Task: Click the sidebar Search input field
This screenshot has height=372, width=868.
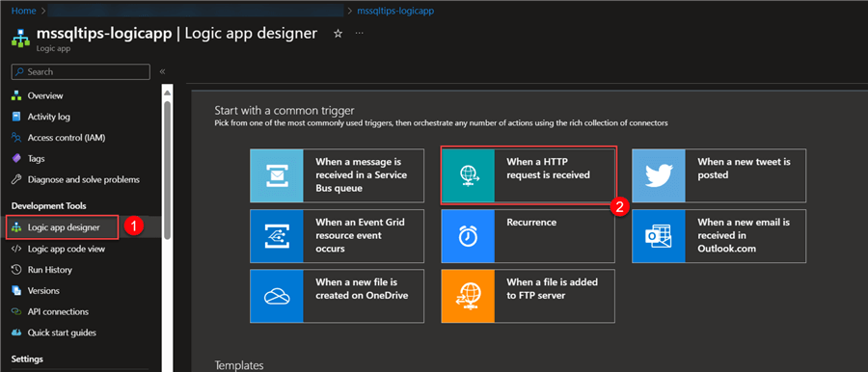Action: point(81,72)
